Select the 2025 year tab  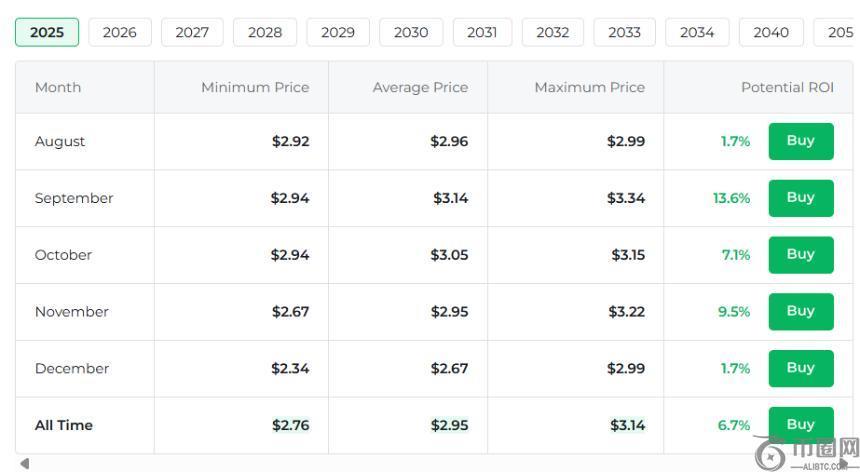click(x=47, y=32)
